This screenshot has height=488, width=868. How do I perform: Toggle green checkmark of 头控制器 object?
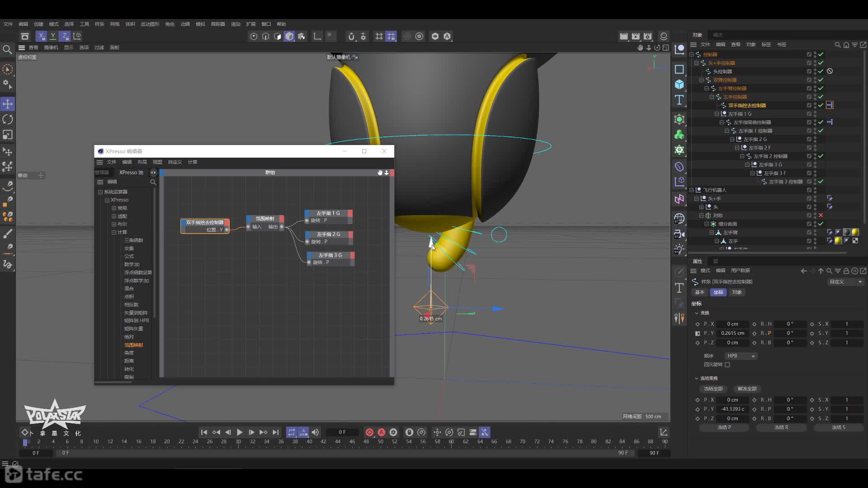tap(821, 71)
